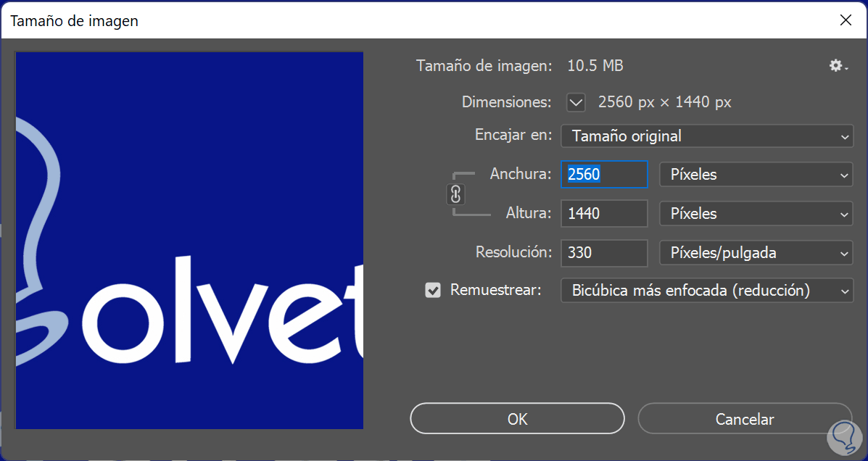Viewport: 868px width, 461px height.
Task: Open the Encajar en dropdown
Action: point(707,136)
